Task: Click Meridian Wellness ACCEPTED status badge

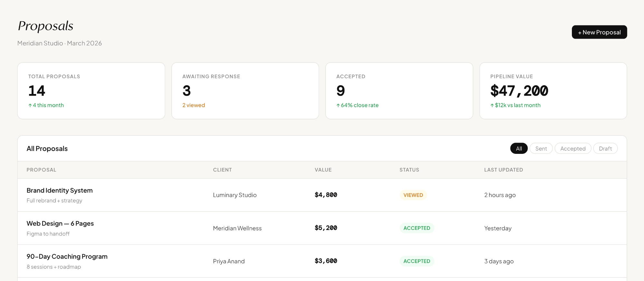Action: [x=417, y=228]
